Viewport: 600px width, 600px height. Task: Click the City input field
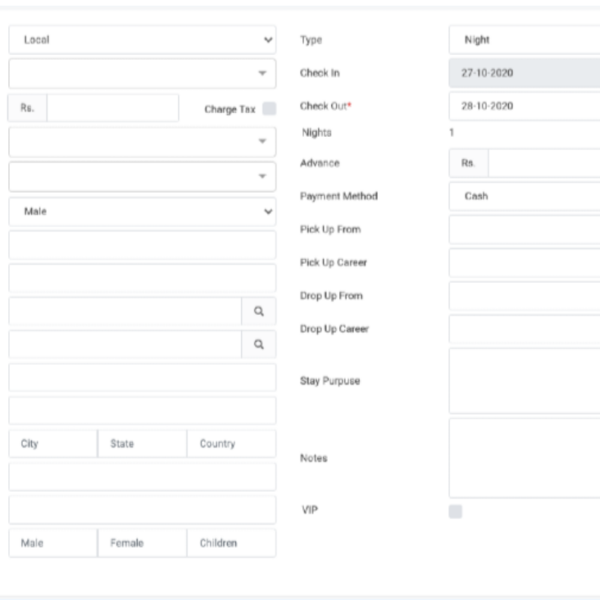53,444
